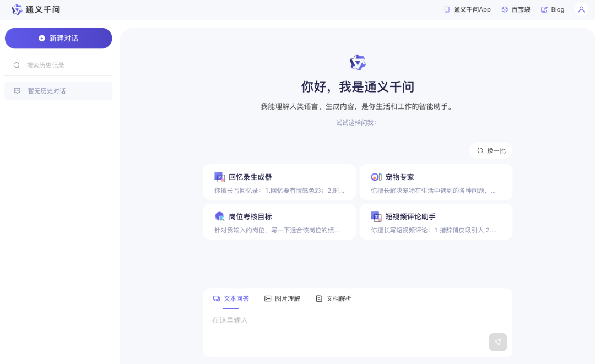Click the 你擅长解决宠物 description text
Screen dimensions: 595x364
point(434,191)
